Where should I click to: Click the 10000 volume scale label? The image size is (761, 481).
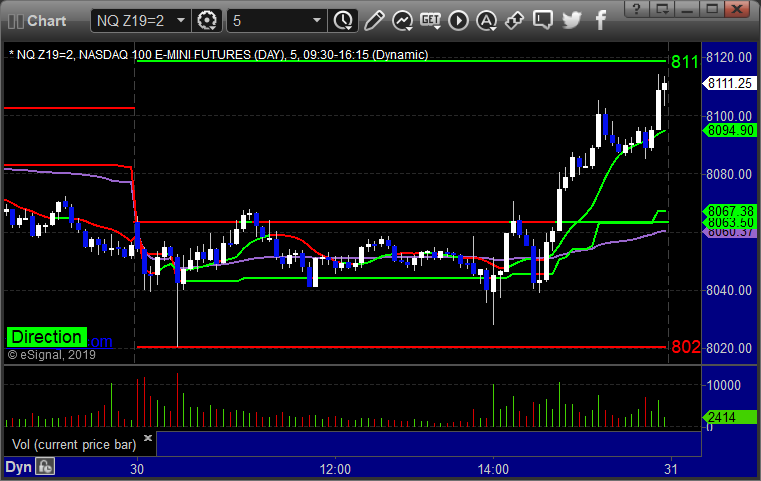point(724,385)
